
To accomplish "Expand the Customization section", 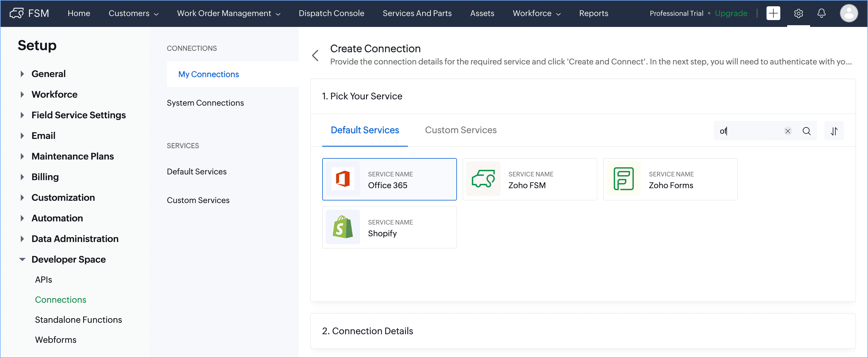I will (22, 197).
